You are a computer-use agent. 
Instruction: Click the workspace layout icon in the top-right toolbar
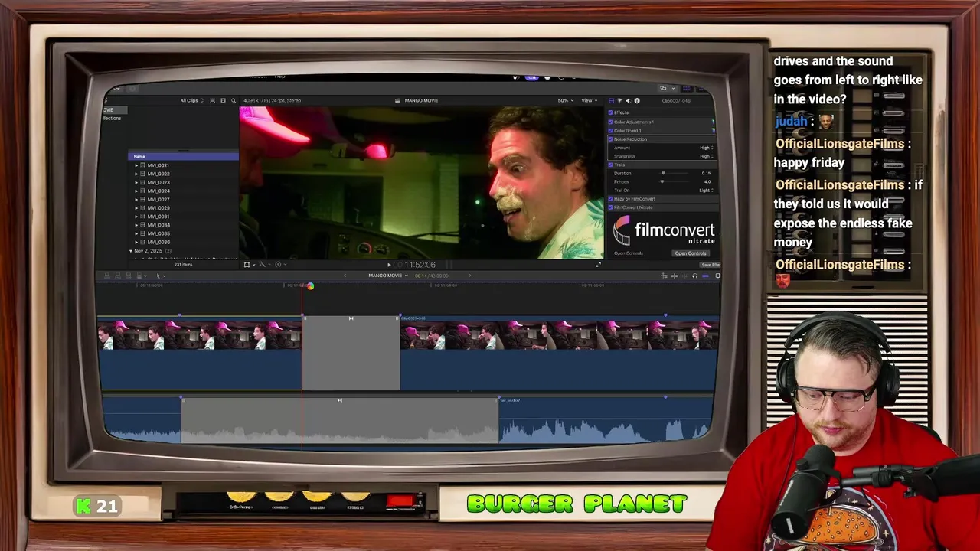(x=663, y=88)
